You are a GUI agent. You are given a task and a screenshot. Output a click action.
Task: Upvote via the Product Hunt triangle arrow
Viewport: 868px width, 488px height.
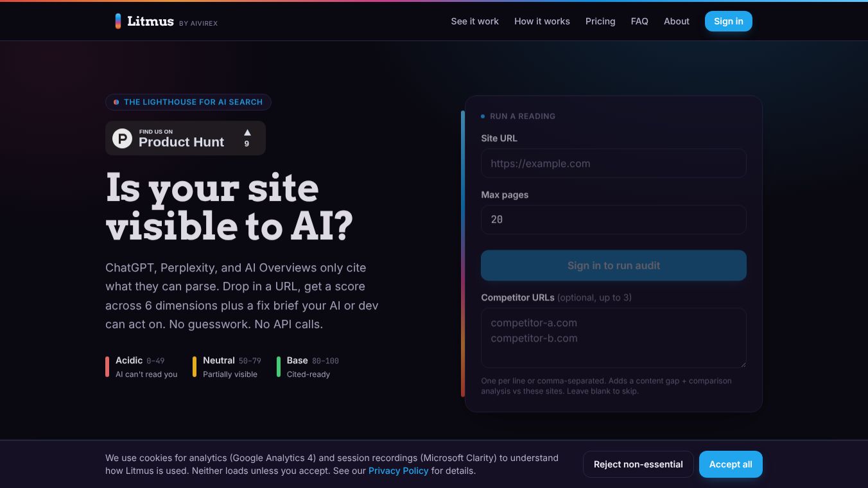tap(247, 132)
